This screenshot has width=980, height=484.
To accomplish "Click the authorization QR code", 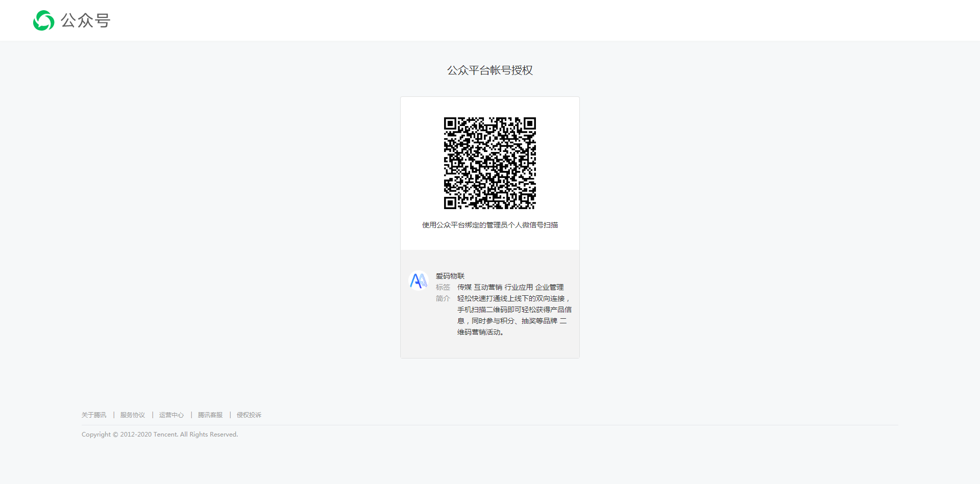I will [490, 163].
